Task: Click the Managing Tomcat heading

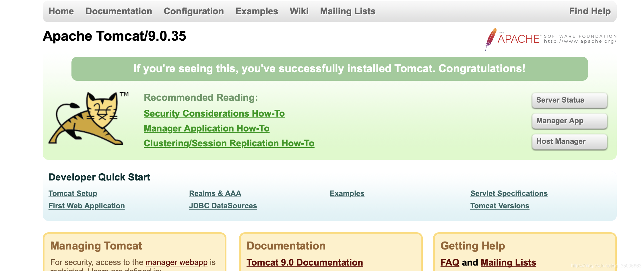Action: pos(96,246)
